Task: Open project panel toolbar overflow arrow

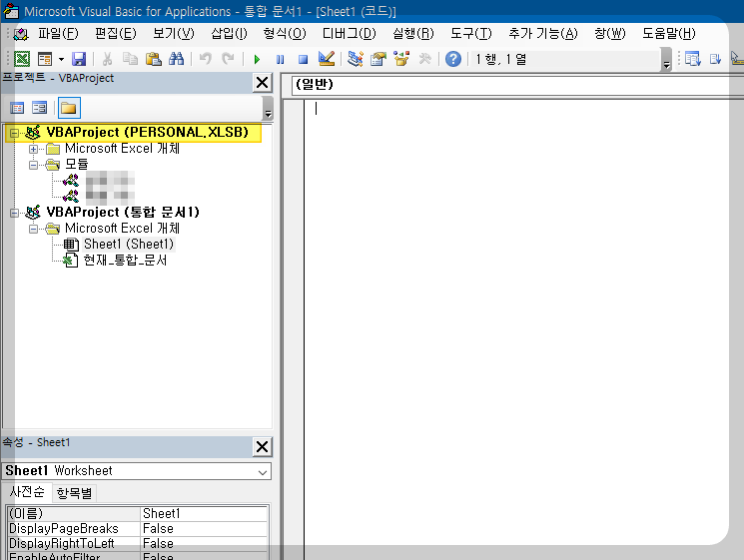Action: [268, 108]
